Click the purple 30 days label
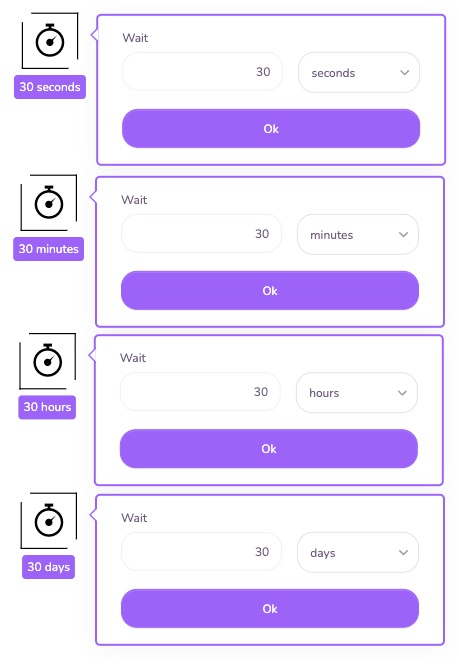Screen dimensions: 459x664 coord(48,567)
